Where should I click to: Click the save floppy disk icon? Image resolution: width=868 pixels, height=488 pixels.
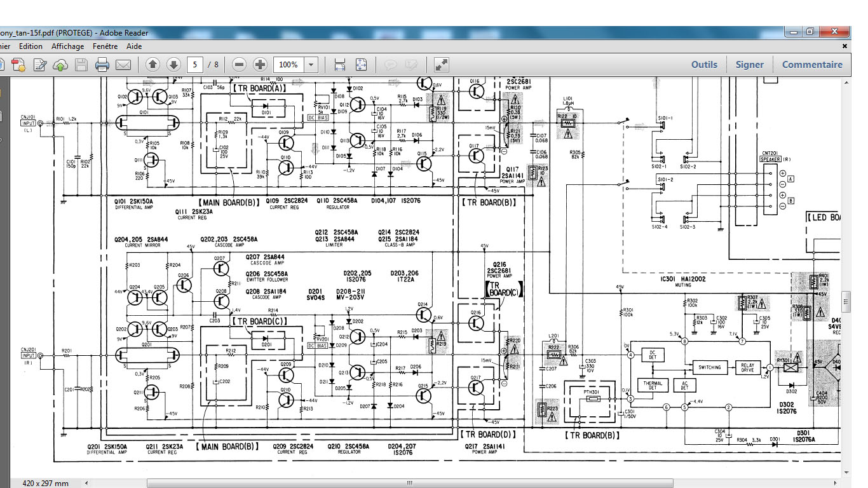[x=81, y=64]
